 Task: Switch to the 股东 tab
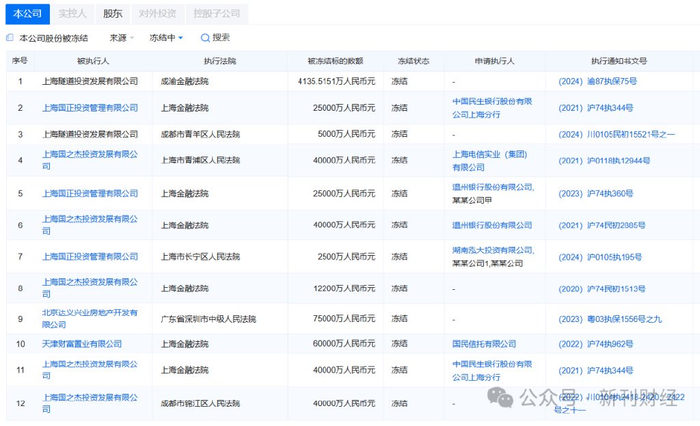click(x=112, y=14)
